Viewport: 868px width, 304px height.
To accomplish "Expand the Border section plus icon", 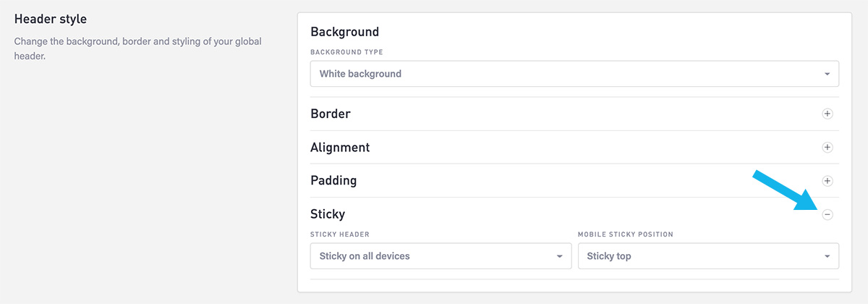I will [827, 114].
